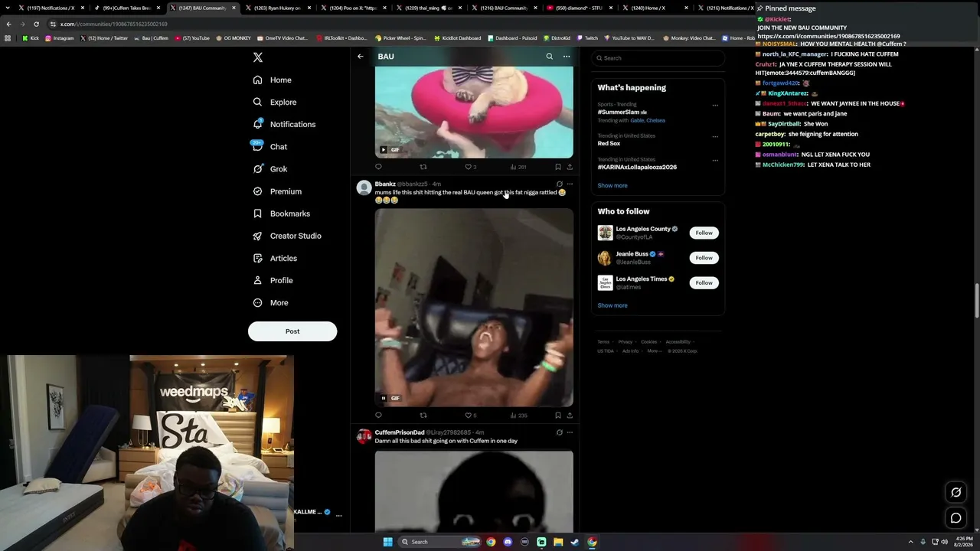
Task: Like the Bbankz post
Action: click(x=470, y=416)
